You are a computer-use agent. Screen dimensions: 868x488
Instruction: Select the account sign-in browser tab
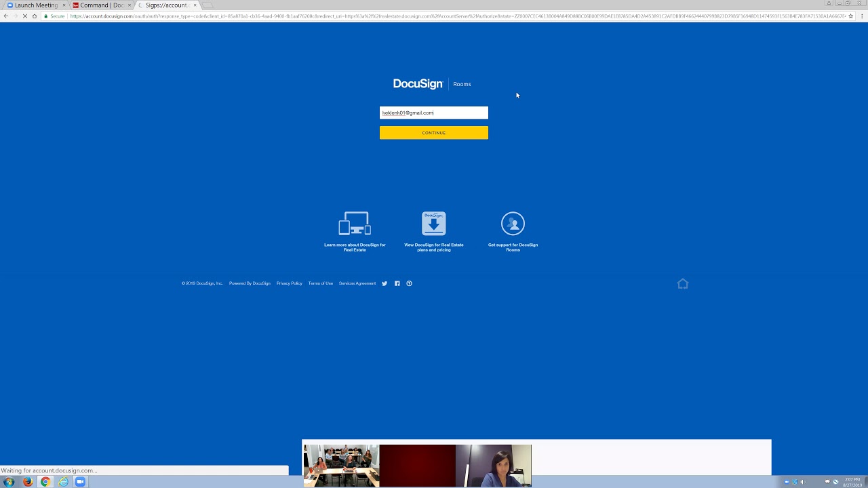pos(166,5)
